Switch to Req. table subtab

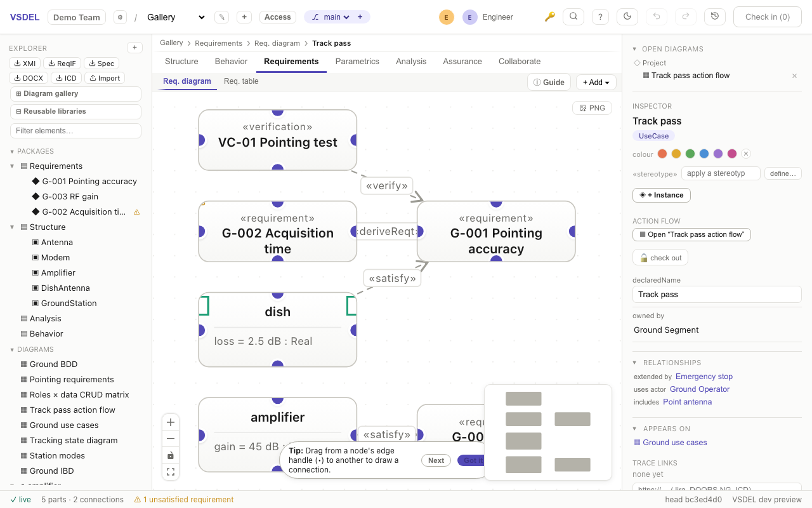pyautogui.click(x=241, y=81)
